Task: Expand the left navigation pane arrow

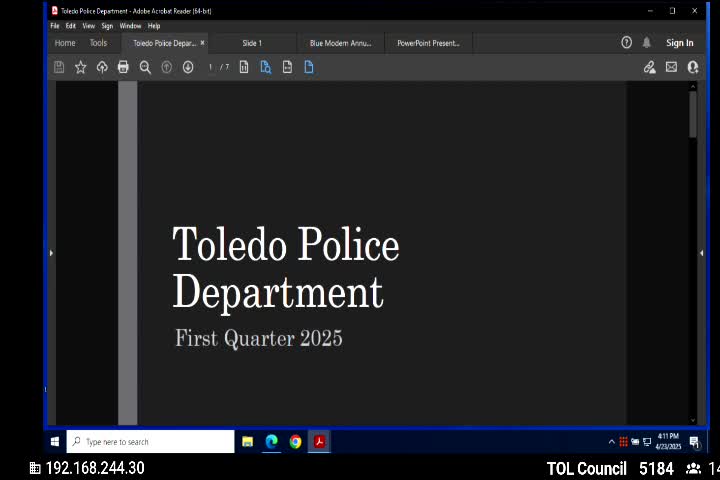Action: [x=51, y=253]
